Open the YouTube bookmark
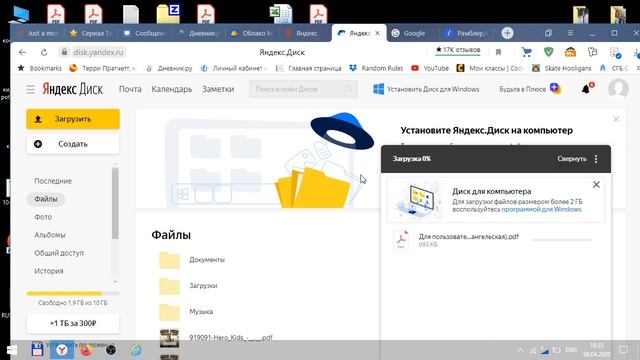This screenshot has height=360, width=640. pyautogui.click(x=430, y=68)
